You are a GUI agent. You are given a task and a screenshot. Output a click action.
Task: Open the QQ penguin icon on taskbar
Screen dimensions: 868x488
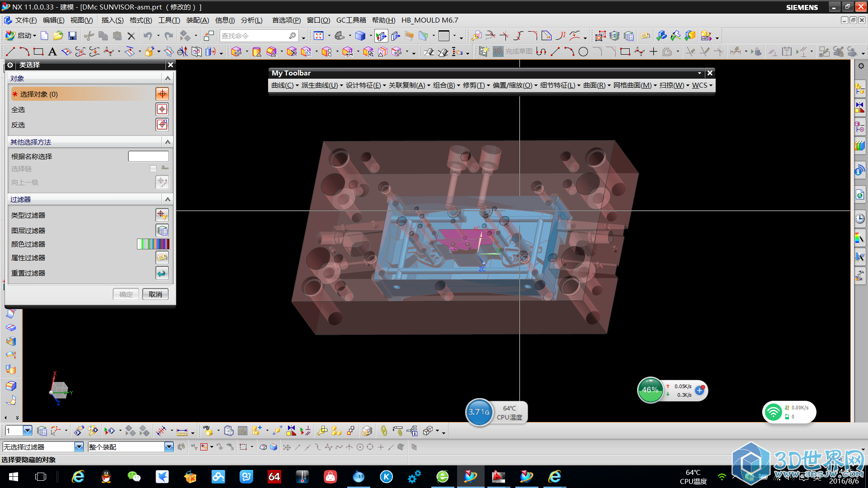pos(106,477)
